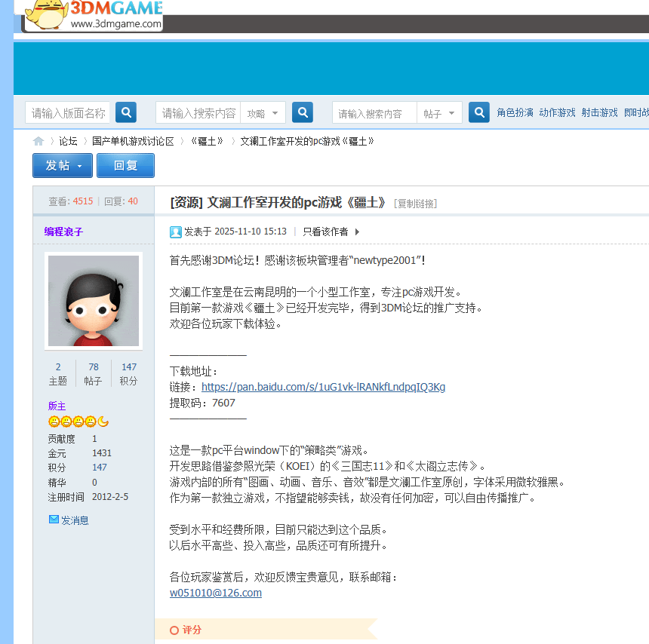Screen dimensions: 649x644
Task: Click the poster's avatar thumbnail
Action: click(x=93, y=300)
